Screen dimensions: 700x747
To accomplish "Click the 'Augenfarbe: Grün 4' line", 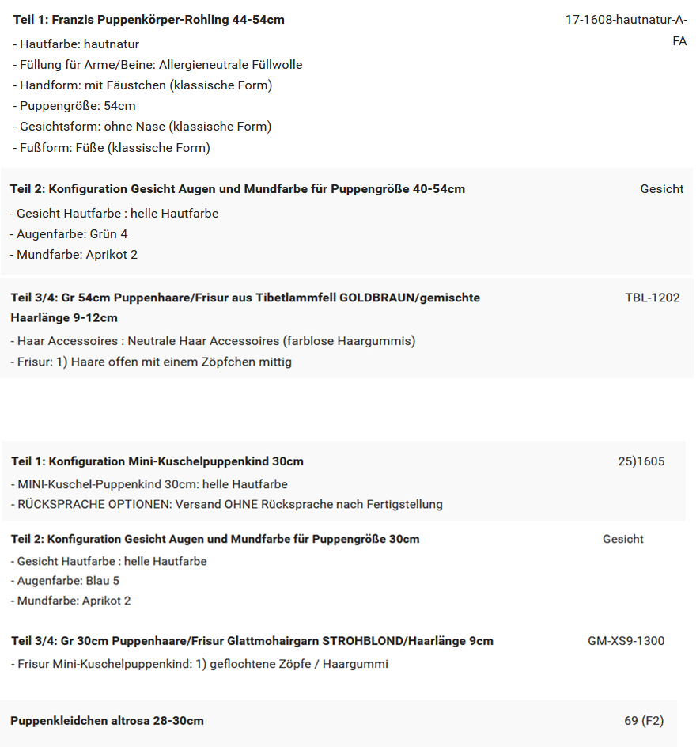I will click(x=68, y=234).
